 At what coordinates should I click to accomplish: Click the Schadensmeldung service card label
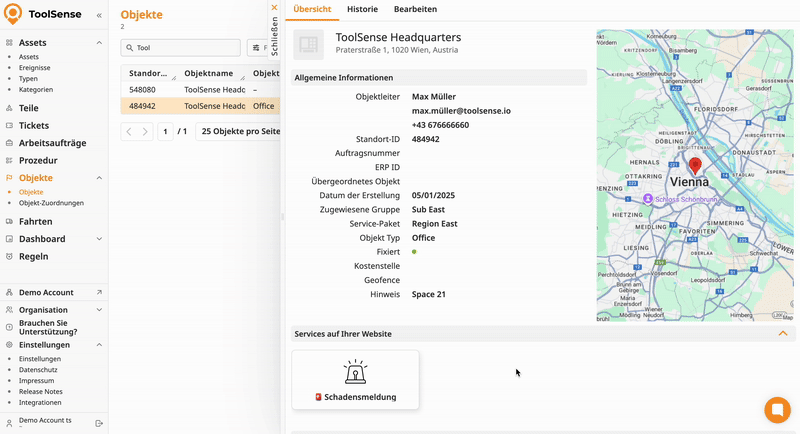[x=360, y=397]
